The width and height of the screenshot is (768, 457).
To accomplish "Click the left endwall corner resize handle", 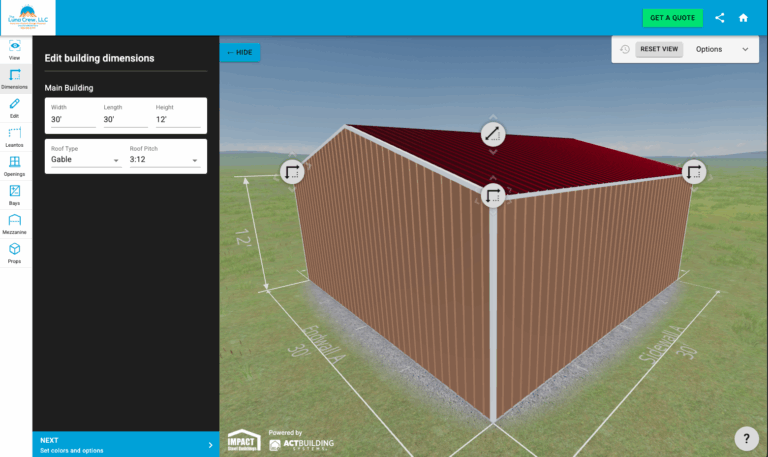I will (292, 172).
